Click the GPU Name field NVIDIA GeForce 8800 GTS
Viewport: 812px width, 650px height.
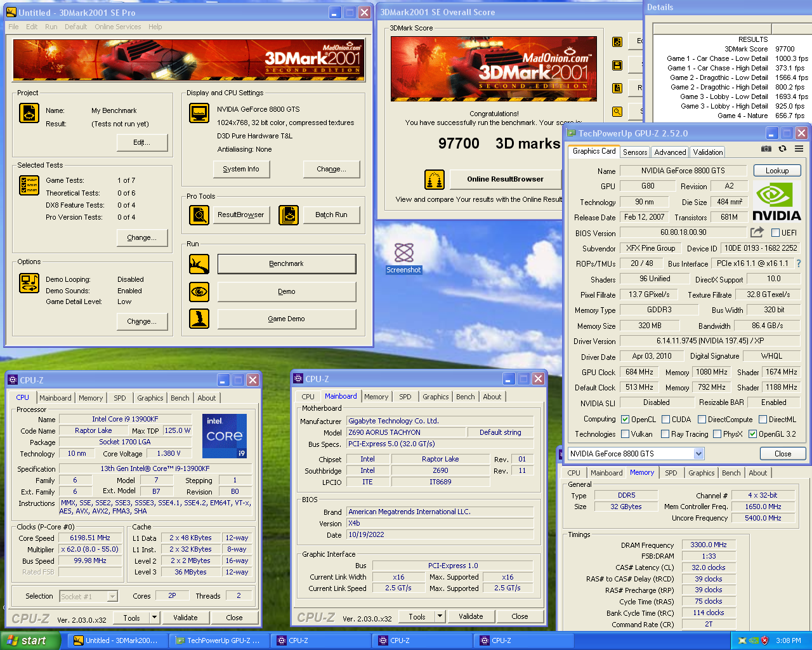(x=683, y=171)
